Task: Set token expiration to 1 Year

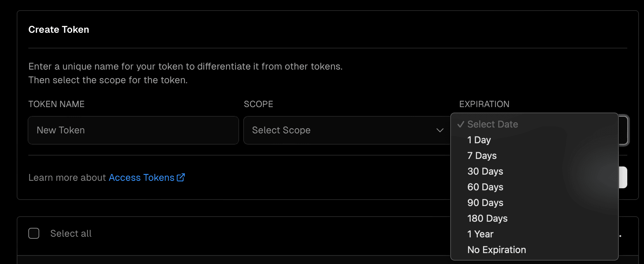Action: pos(480,234)
